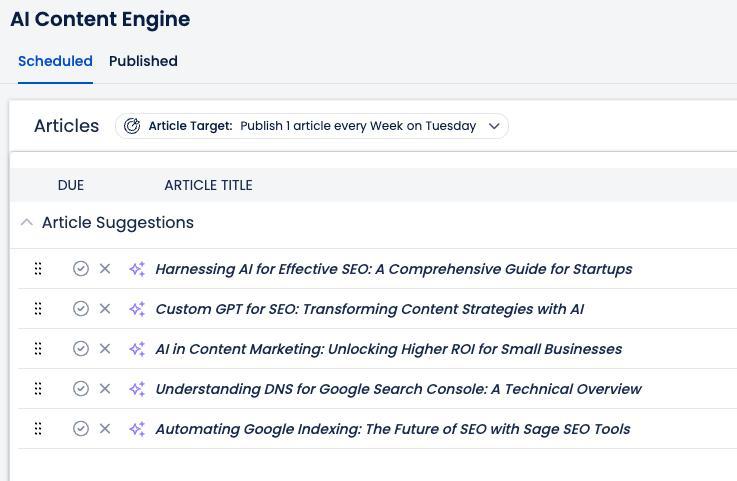Viewport: 737px width, 481px height.
Task: Select the Scheduled tab
Action: point(55,61)
